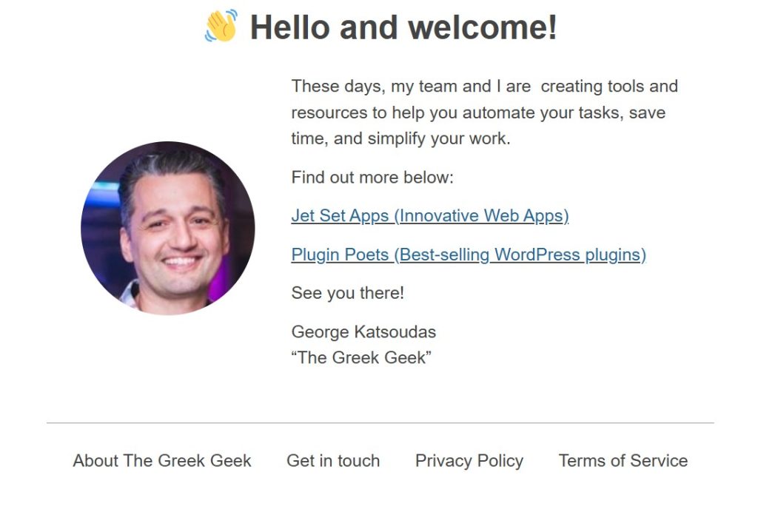The height and width of the screenshot is (532, 758).
Task: Open the Terms of Service footer link
Action: [x=623, y=461]
